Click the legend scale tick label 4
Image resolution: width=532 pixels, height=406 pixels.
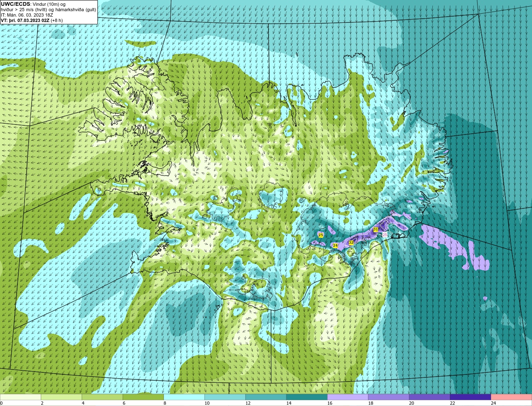83,403
